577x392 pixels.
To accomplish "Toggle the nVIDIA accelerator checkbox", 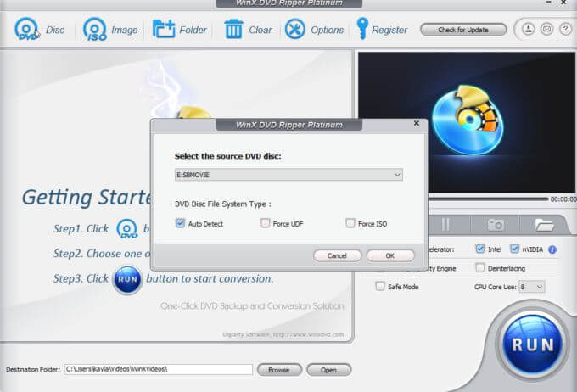I will (514, 249).
